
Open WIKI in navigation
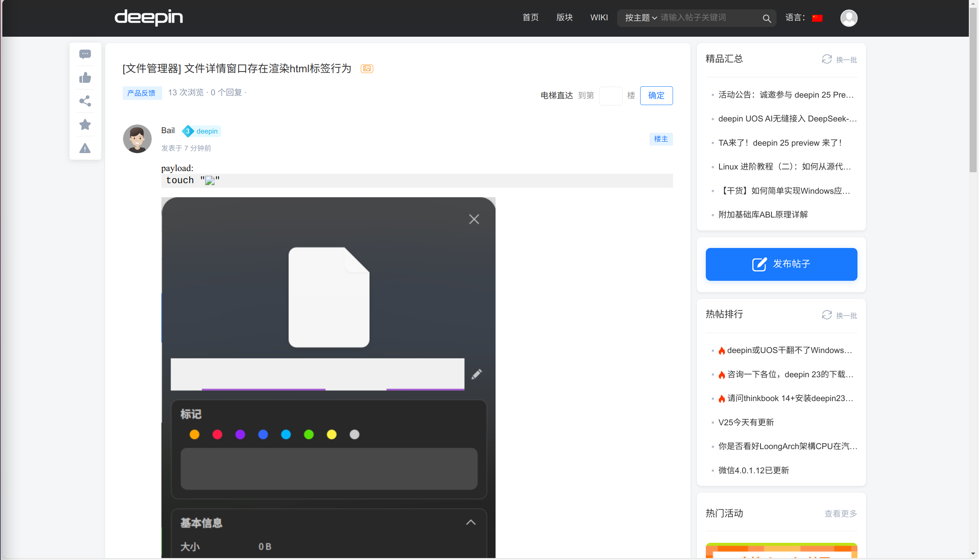click(599, 18)
